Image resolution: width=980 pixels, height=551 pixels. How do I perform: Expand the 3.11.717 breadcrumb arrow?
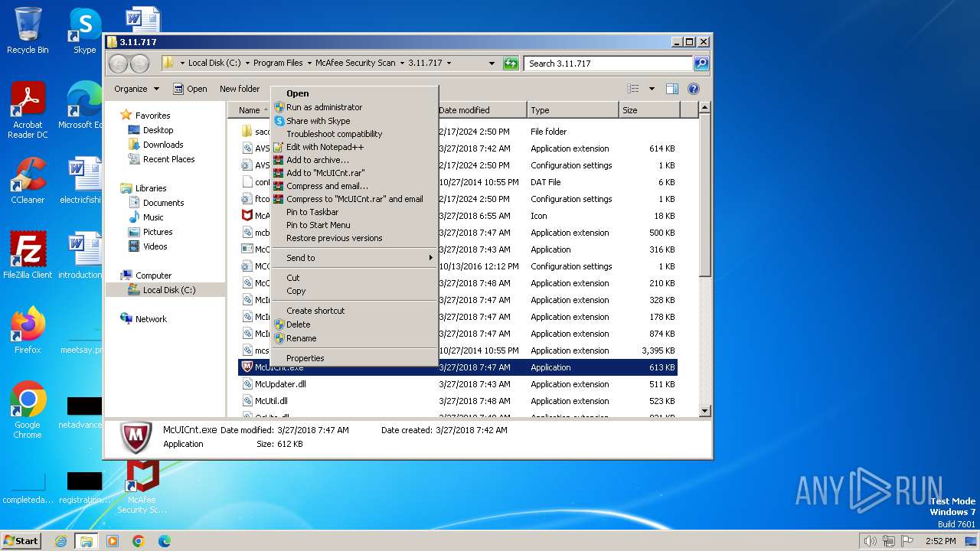point(449,64)
